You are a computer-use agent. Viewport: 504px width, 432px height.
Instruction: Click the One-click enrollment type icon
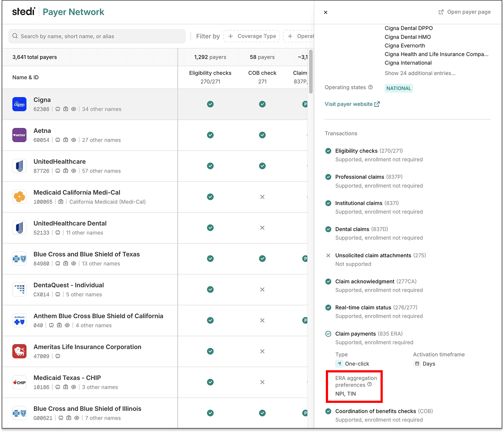pyautogui.click(x=339, y=364)
